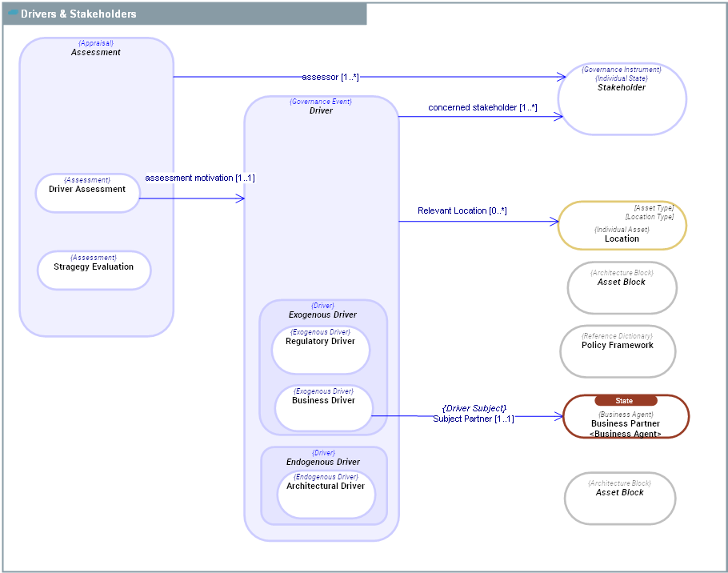Click the Relevant Location [0..*] label

coord(462,210)
